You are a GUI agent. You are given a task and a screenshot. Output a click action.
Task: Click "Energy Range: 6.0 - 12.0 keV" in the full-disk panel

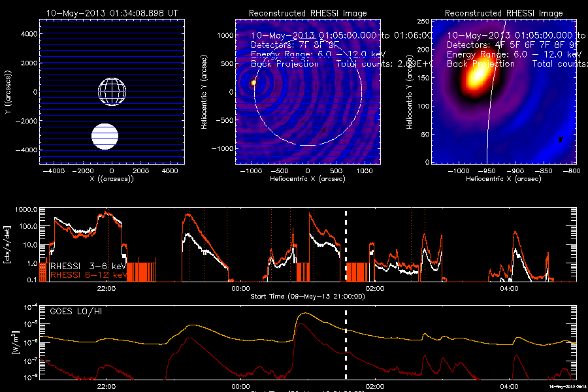pos(318,54)
